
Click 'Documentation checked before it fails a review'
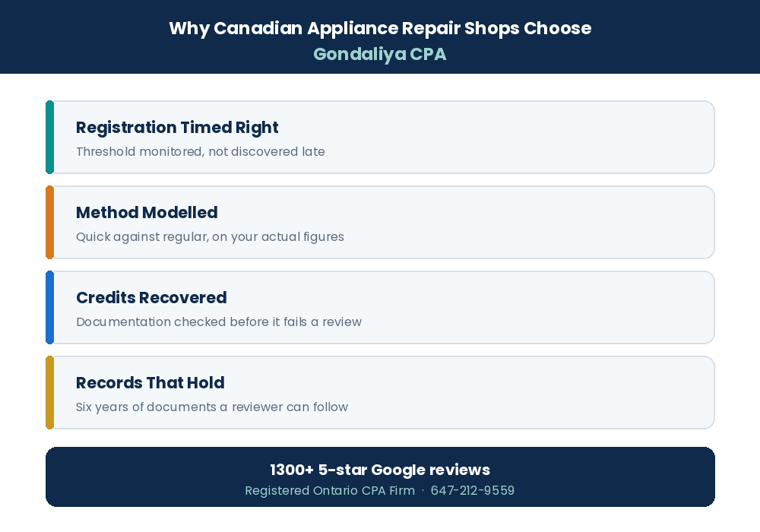[x=219, y=321]
